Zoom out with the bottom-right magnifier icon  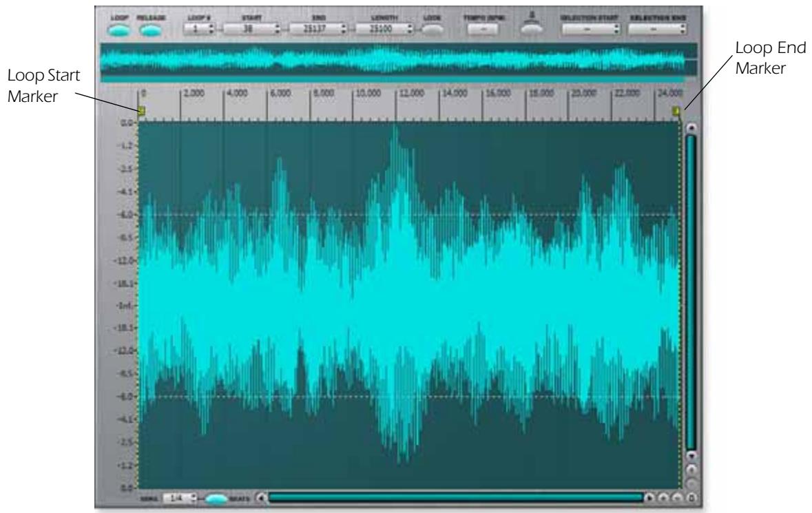678,496
